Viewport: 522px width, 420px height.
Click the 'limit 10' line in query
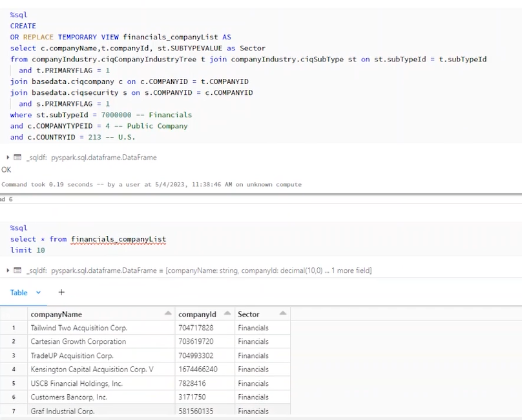click(x=27, y=250)
